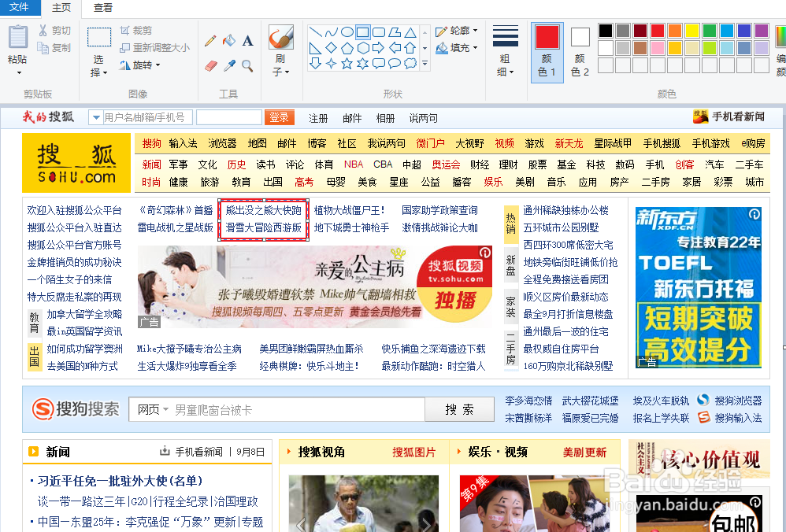Screen dimensions: 786x532
Task: Choose the Oval shape
Action: click(347, 32)
